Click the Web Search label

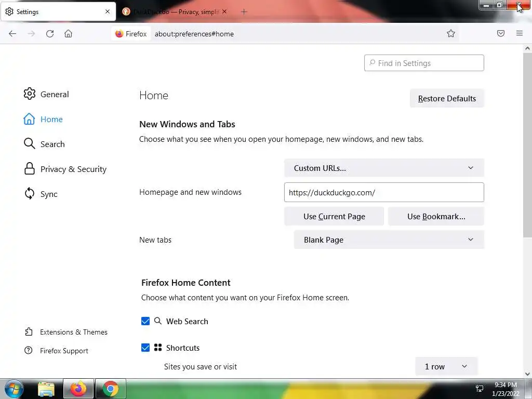(x=187, y=321)
